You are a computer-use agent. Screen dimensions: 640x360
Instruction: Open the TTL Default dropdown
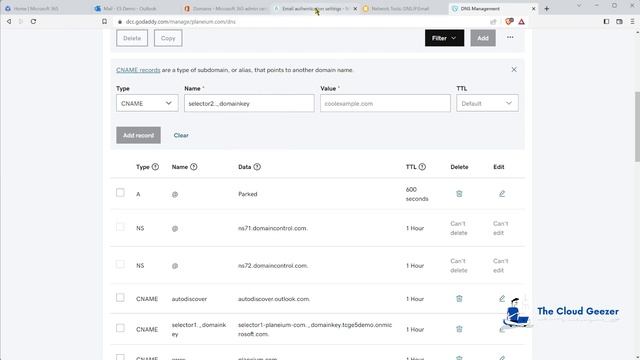487,103
